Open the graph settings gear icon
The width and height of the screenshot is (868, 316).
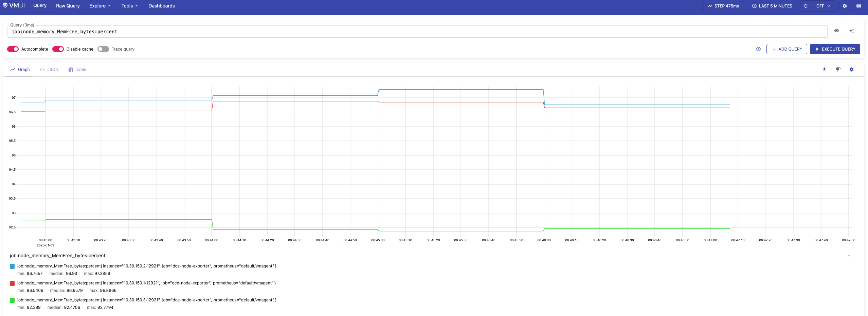tap(851, 70)
